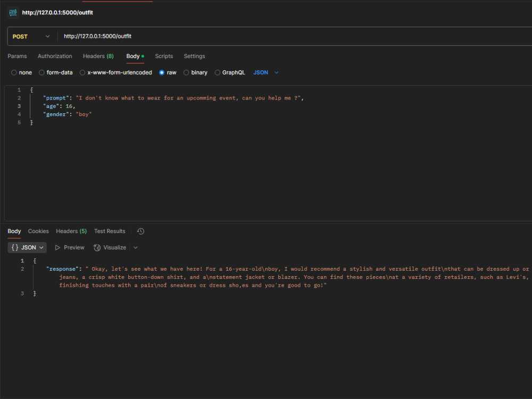Open the request Body tab

point(133,56)
